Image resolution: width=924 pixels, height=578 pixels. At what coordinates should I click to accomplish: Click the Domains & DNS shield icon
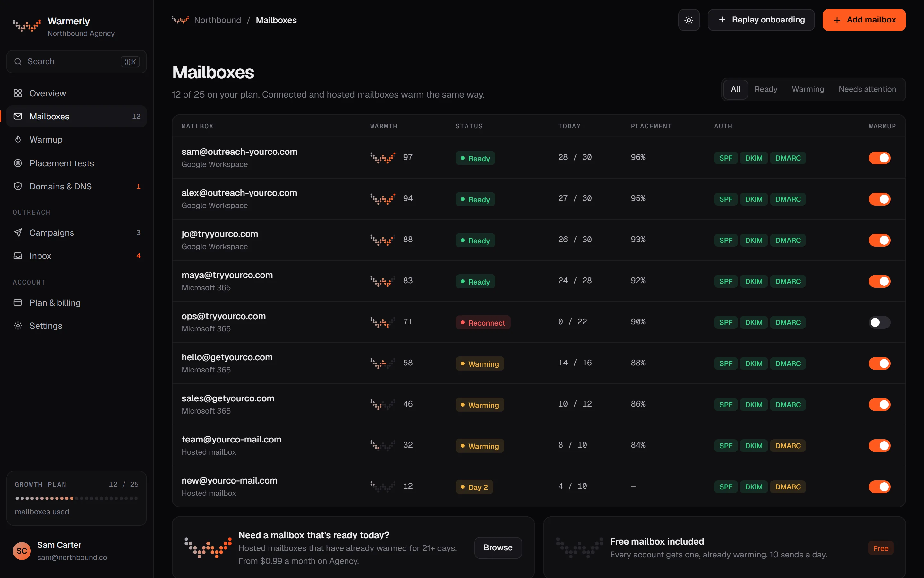(18, 186)
